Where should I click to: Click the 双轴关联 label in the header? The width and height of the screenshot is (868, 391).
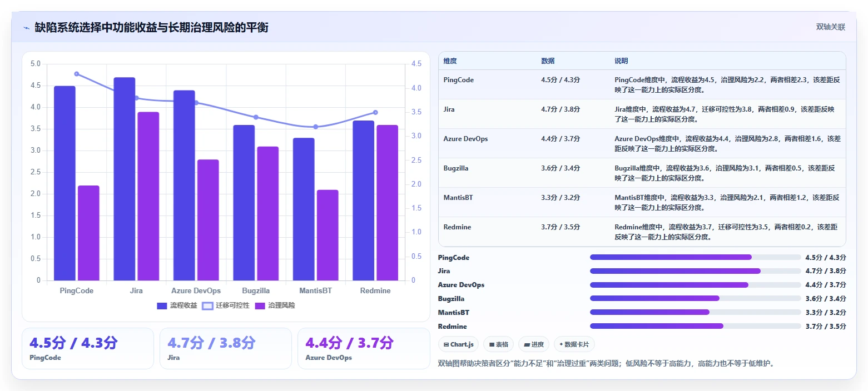click(831, 27)
